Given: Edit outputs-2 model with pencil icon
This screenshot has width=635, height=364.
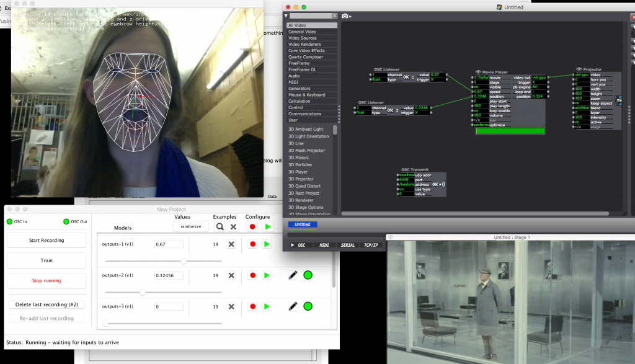Looking at the screenshot, I should (293, 275).
